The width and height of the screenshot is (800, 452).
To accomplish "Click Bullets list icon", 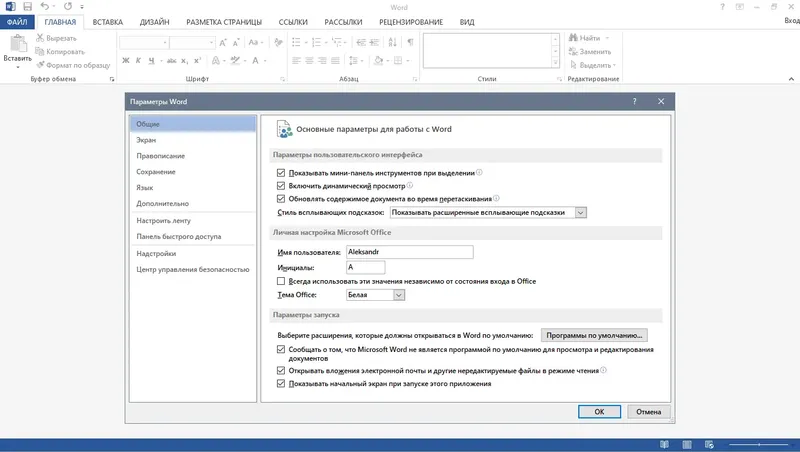I will coord(296,42).
